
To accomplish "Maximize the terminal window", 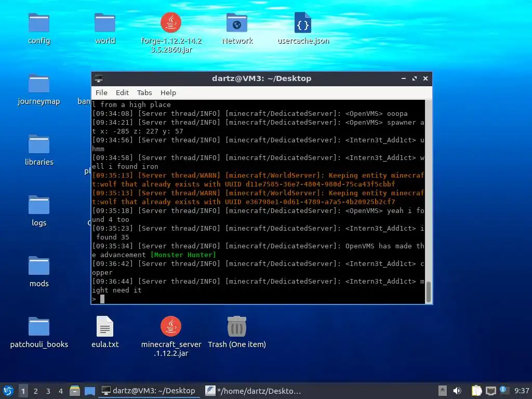I will pyautogui.click(x=414, y=78).
